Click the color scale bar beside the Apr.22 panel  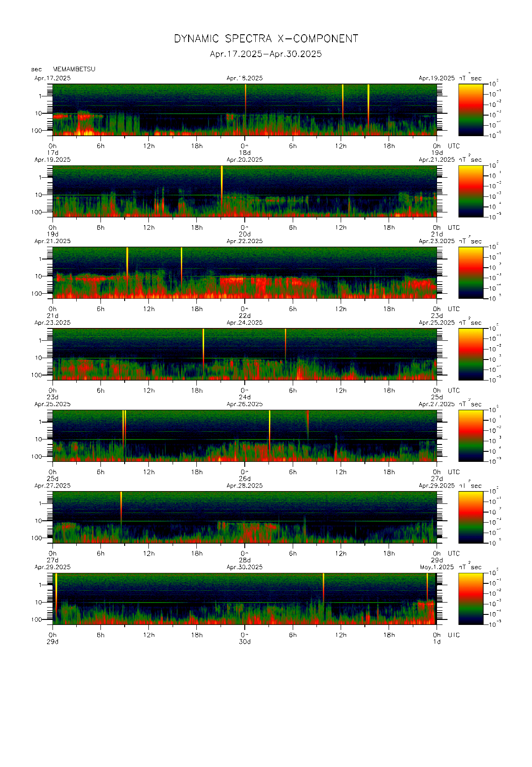point(471,273)
